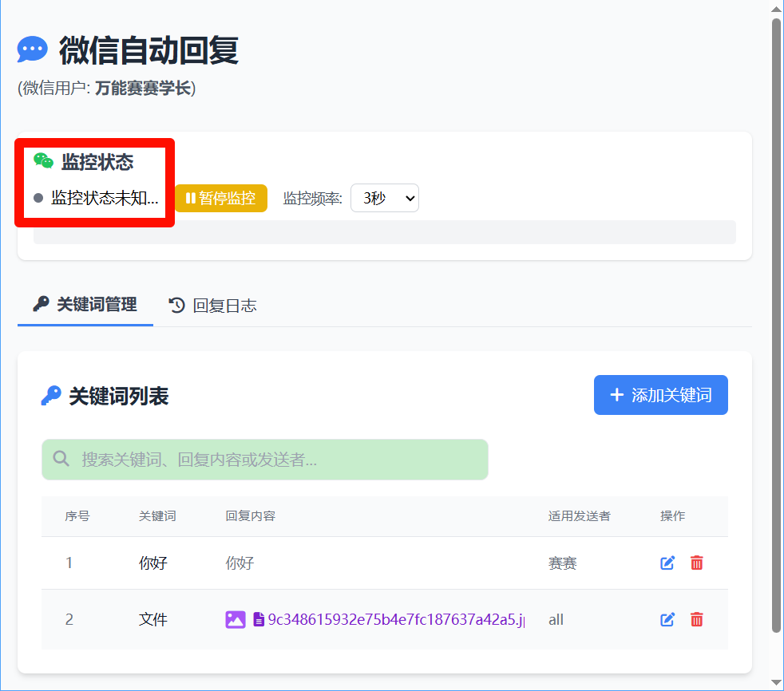Edit the 你好 keyword row

pyautogui.click(x=667, y=563)
